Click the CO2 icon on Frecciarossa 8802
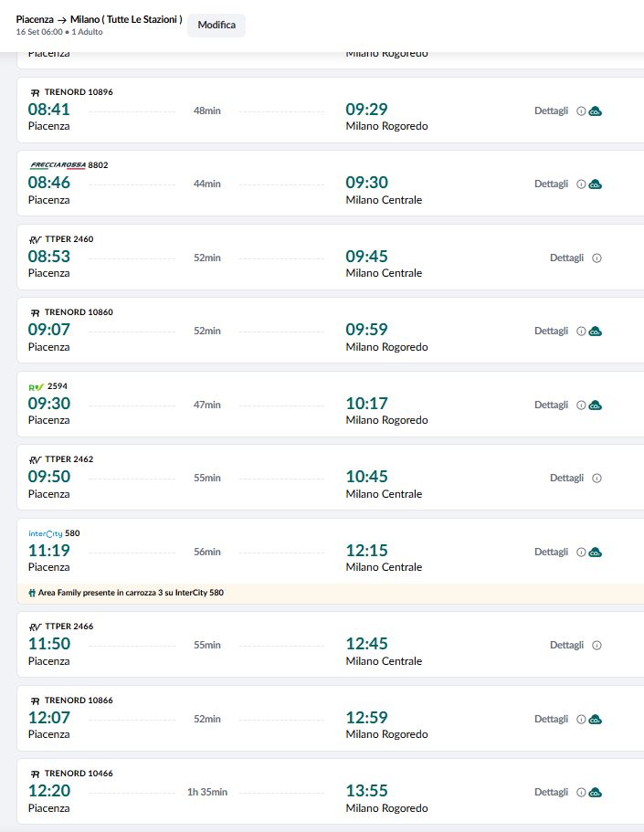Viewport: 644px width, 832px height. click(596, 184)
